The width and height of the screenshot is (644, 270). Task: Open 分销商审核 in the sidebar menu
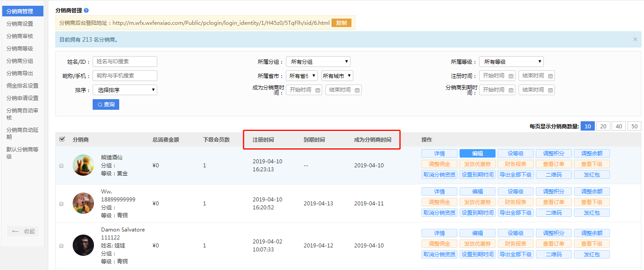coord(20,36)
